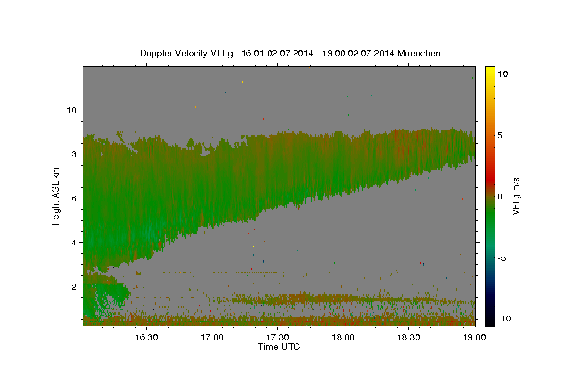The height and width of the screenshot is (392, 588).
Task: Click the height tick label 4
Action: point(74,243)
